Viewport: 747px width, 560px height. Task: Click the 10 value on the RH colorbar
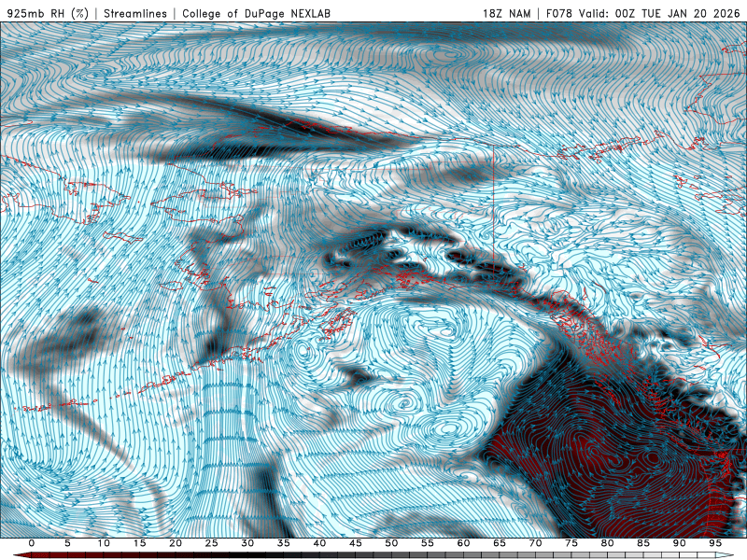point(104,543)
